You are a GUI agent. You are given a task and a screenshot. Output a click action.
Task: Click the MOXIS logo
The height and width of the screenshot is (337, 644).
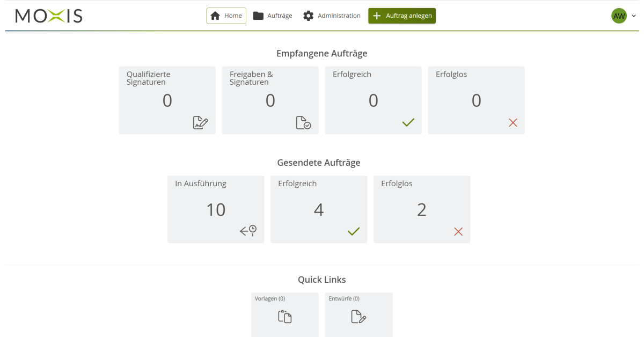click(x=49, y=16)
